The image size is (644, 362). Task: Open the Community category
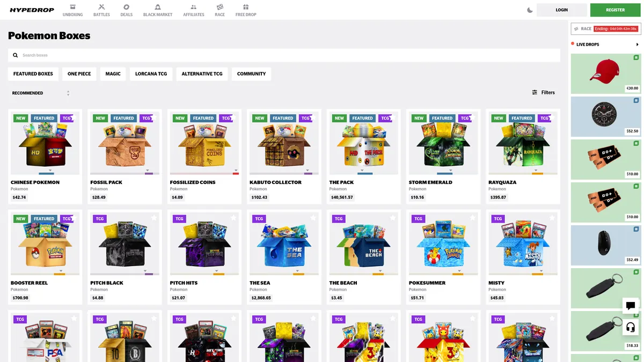251,74
